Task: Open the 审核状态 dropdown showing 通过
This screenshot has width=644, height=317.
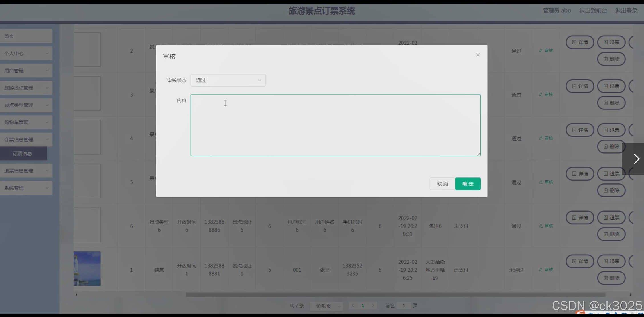Action: point(228,80)
